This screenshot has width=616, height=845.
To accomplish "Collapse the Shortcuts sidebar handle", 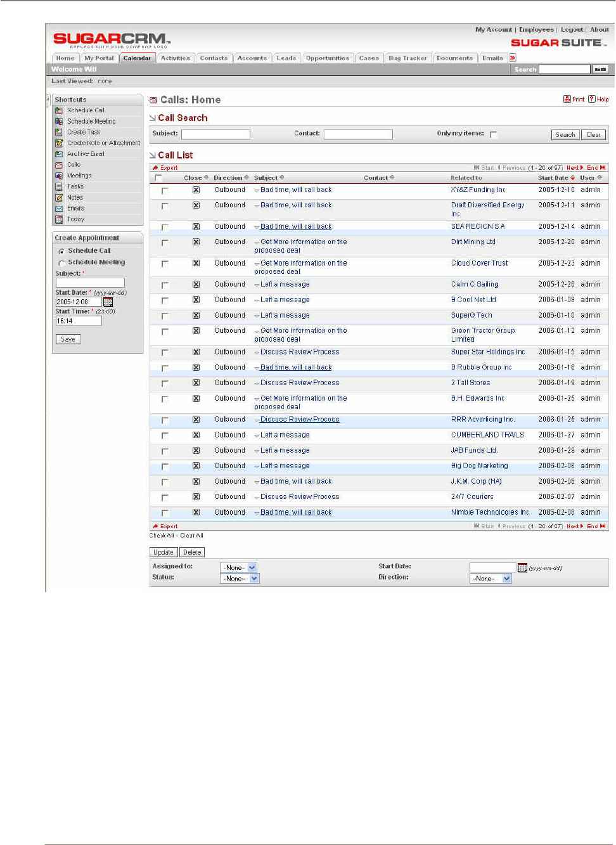I will tap(48, 100).
